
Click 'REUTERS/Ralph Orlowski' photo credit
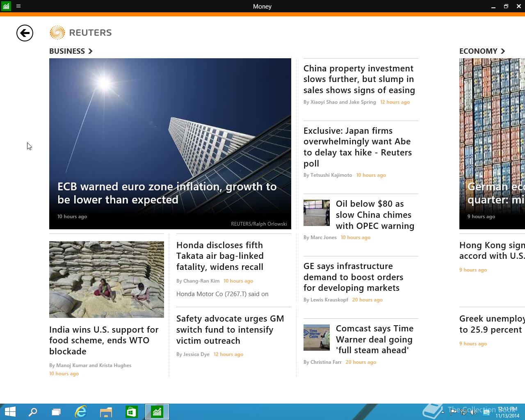pos(259,224)
